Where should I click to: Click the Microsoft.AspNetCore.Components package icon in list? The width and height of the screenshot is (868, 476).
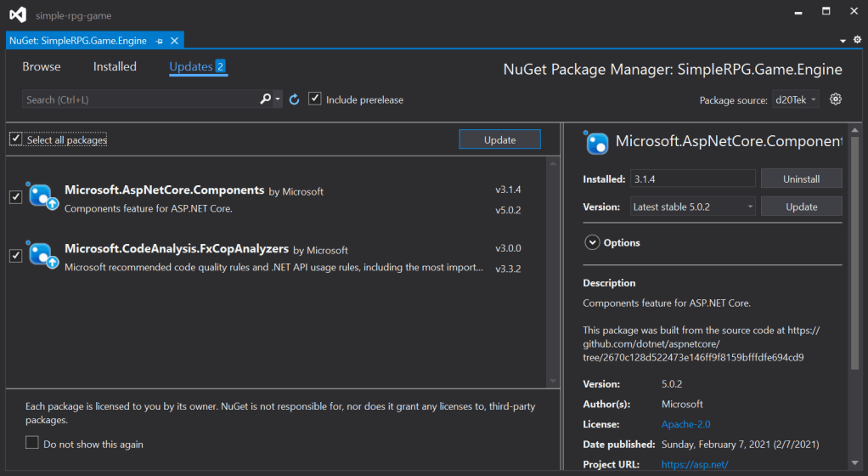pos(42,196)
